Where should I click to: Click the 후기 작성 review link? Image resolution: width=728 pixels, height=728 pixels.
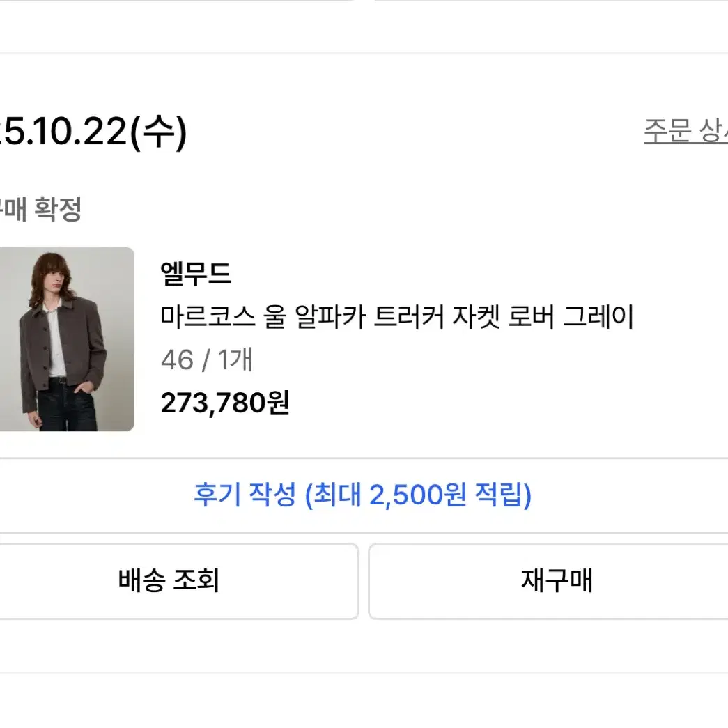362,495
